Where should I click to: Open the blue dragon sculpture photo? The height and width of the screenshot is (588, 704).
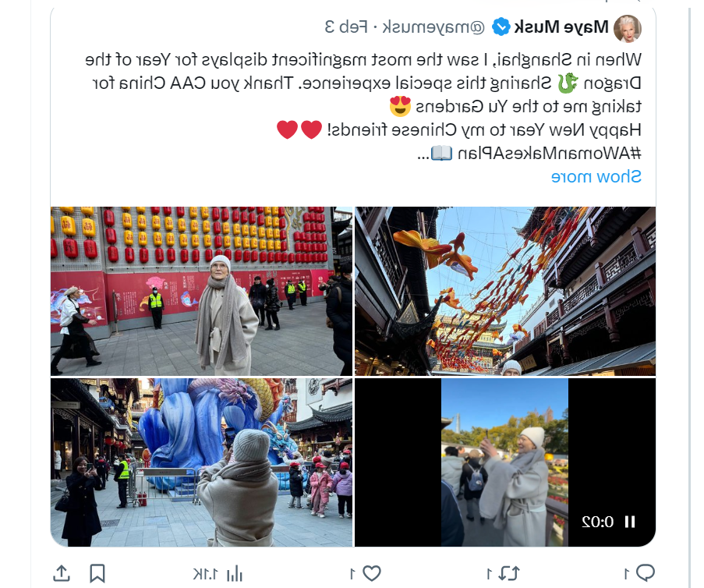point(202,462)
